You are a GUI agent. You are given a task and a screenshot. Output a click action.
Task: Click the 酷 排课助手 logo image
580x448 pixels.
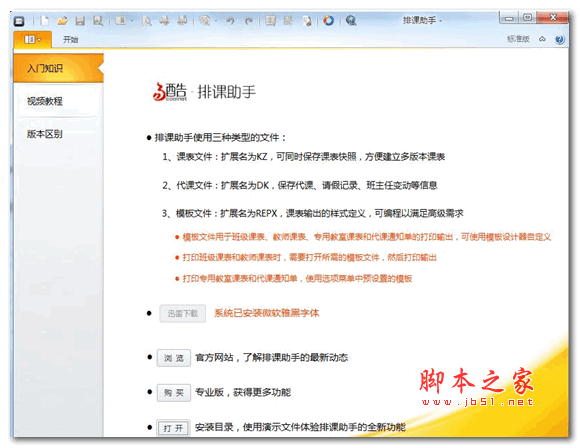tap(204, 91)
